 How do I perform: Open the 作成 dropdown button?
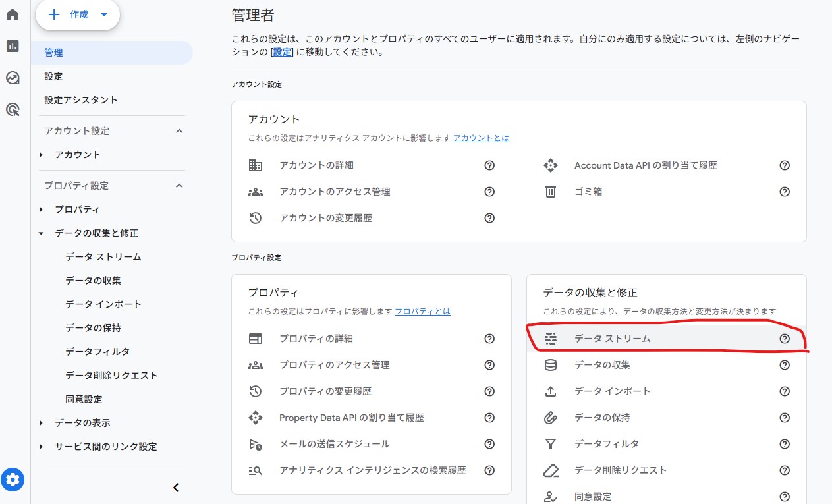click(78, 14)
